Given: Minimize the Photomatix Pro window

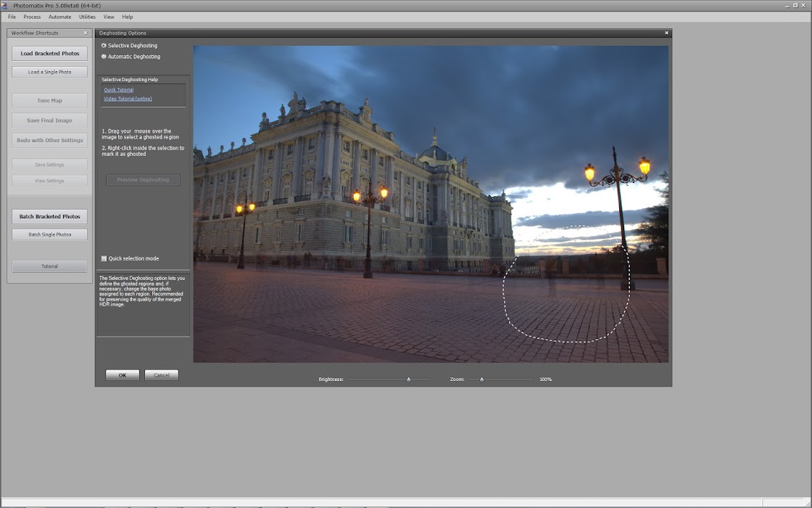Looking at the screenshot, I should point(787,6).
